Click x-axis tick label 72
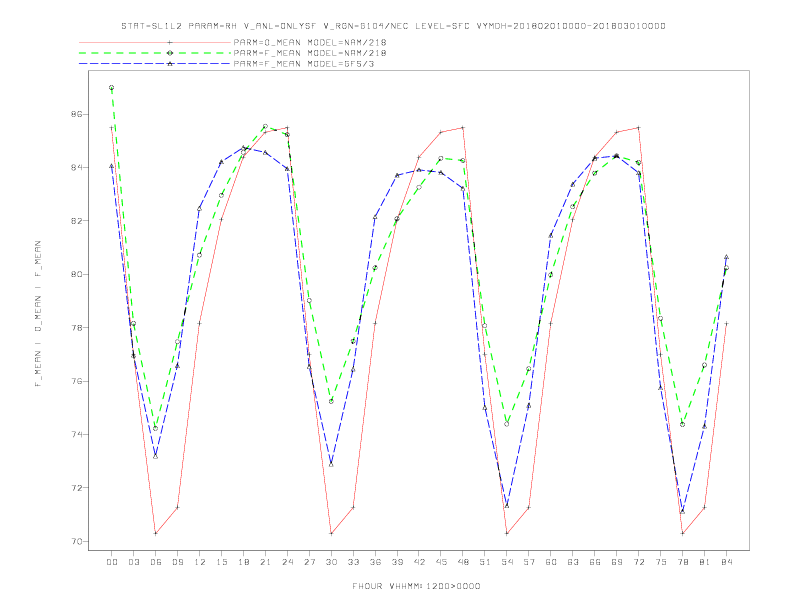The height and width of the screenshot is (612, 792). tap(639, 562)
